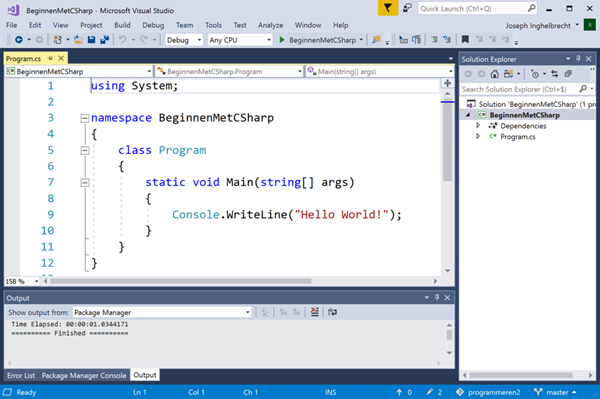The height and width of the screenshot is (399, 600).
Task: Open the Debug configuration dropdown
Action: click(x=184, y=40)
